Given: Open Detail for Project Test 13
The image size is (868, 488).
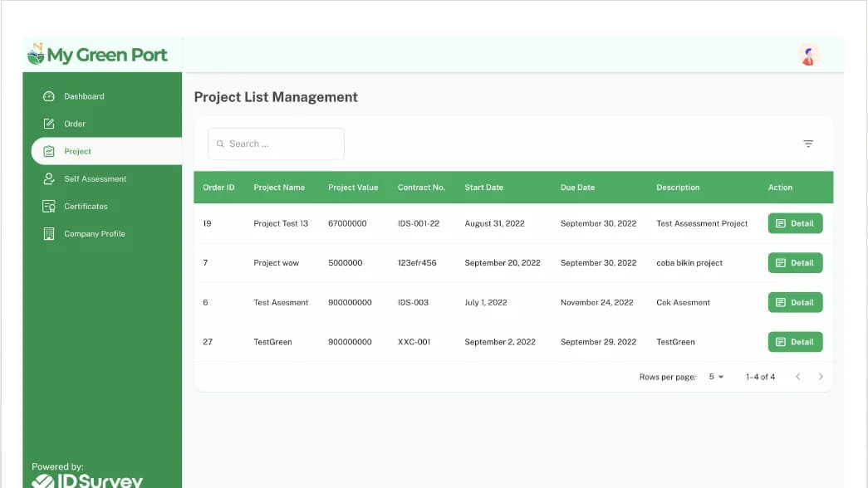Looking at the screenshot, I should pyautogui.click(x=795, y=223).
